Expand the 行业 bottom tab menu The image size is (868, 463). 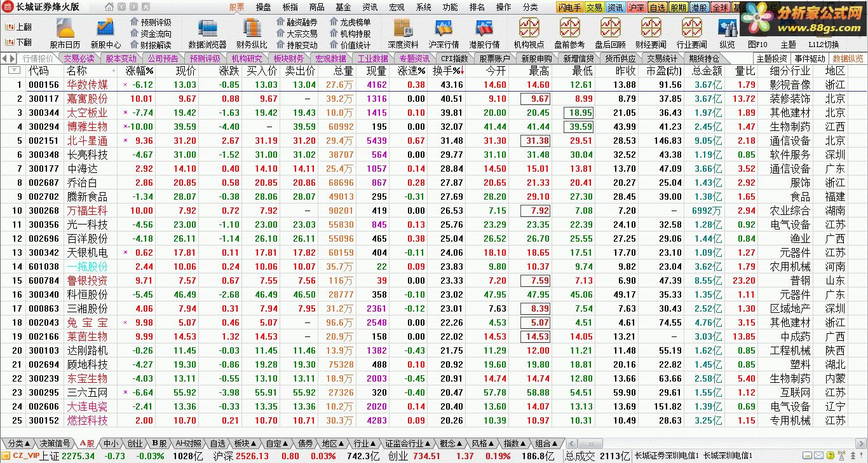tap(365, 443)
